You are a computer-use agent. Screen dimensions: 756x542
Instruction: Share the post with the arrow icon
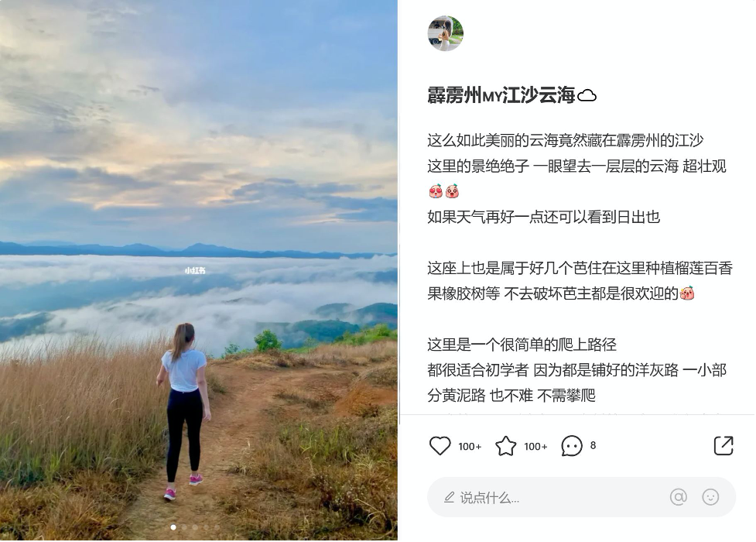724,445
